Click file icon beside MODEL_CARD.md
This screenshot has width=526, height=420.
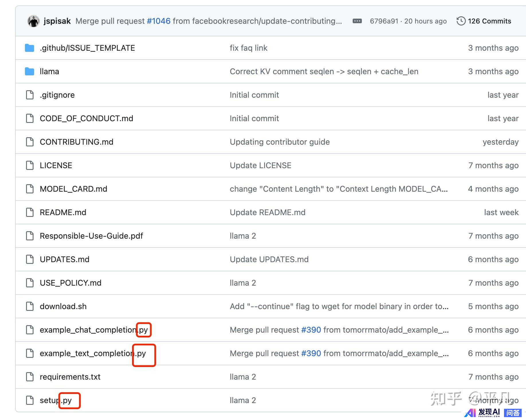pyautogui.click(x=30, y=189)
